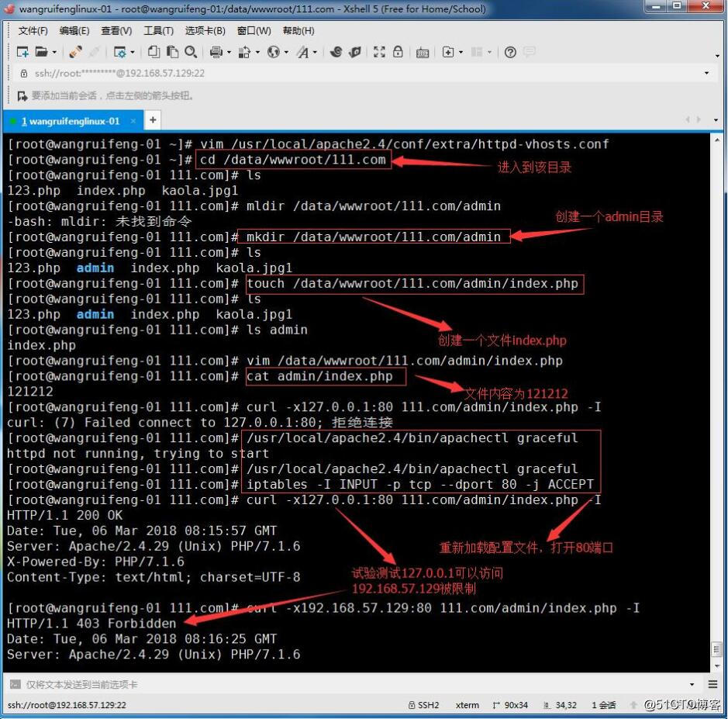The width and height of the screenshot is (728, 719).
Task: Open the 编辑(E) menu
Action: 74,31
